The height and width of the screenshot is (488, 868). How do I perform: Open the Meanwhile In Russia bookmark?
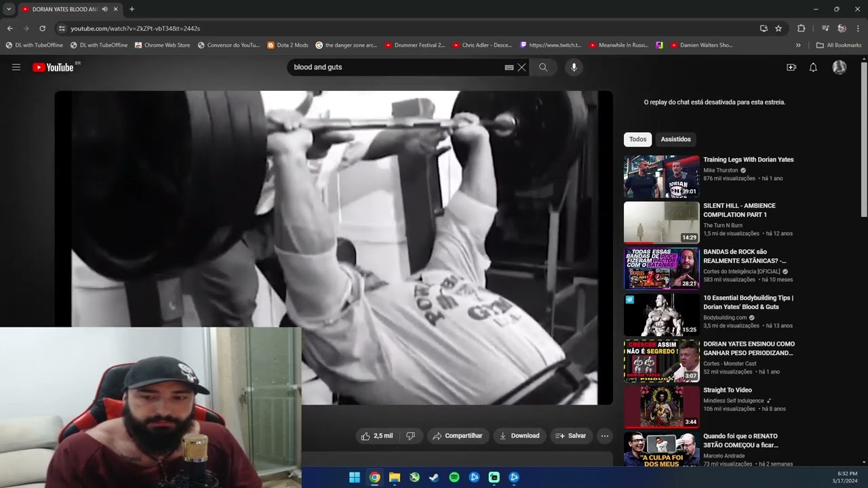618,45
